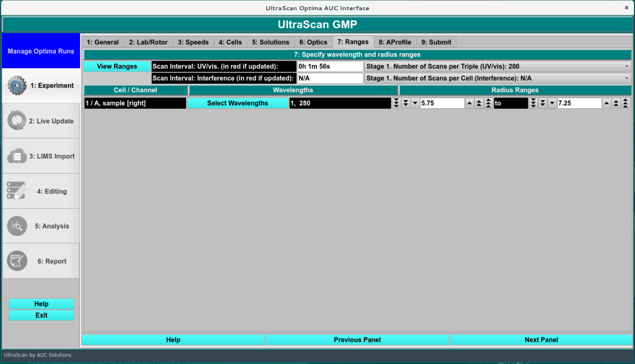Open the 6: Optics tab

point(313,42)
